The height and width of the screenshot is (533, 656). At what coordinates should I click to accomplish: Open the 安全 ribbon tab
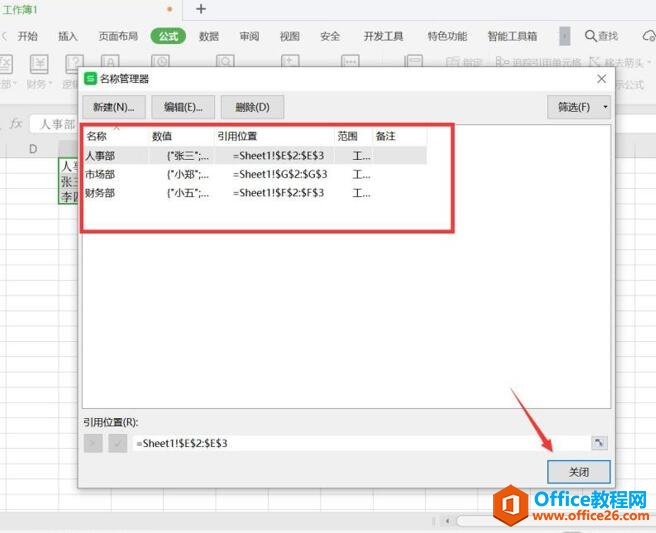click(330, 36)
